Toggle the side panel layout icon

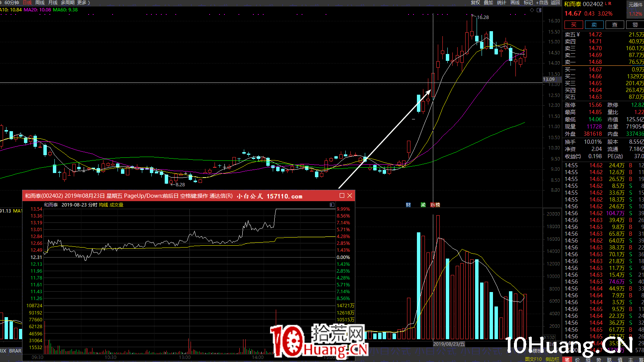click(539, 10)
